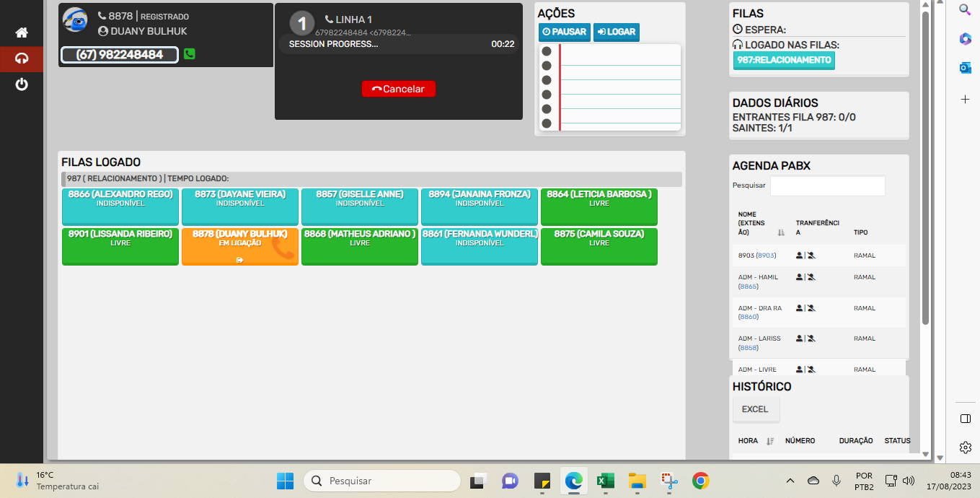Cancel the call in progress

tap(399, 89)
